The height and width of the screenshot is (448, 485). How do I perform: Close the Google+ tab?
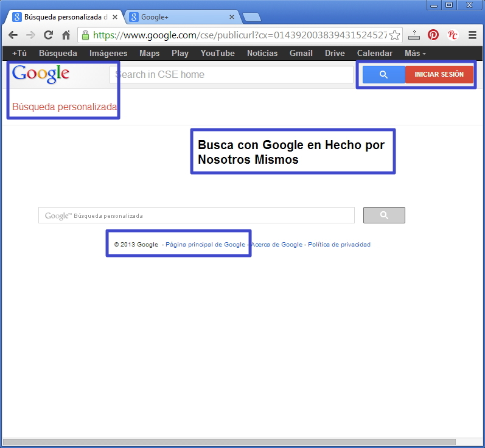coord(232,17)
